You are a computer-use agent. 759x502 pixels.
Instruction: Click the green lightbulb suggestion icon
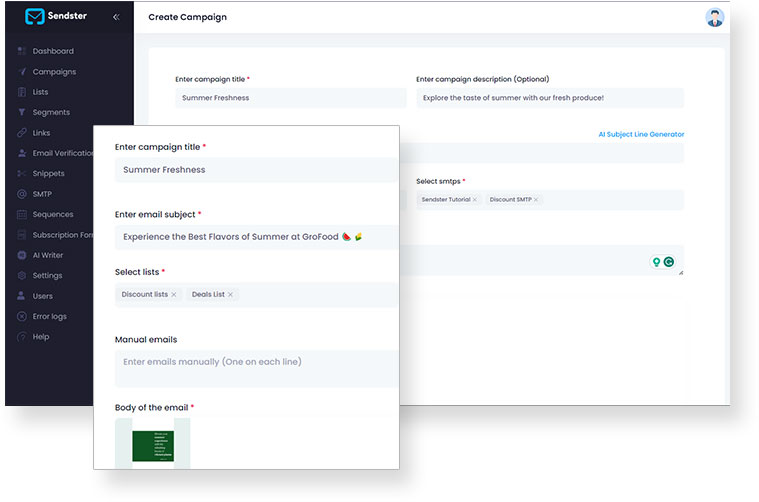(656, 262)
